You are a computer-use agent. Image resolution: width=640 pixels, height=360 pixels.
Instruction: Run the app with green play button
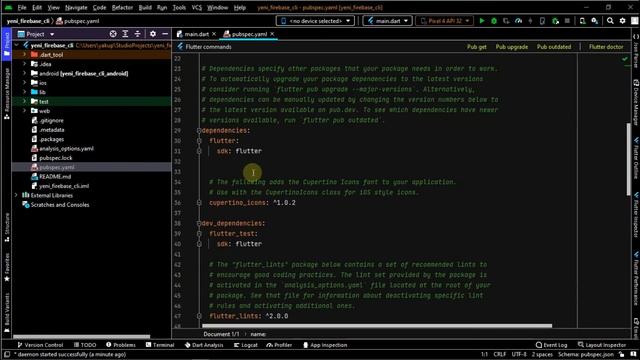point(482,21)
